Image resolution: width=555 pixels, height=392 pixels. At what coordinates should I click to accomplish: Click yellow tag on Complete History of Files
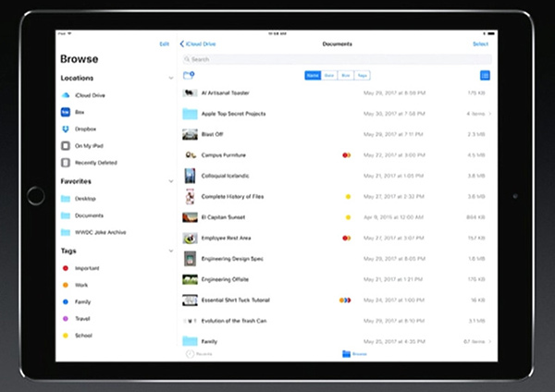click(x=349, y=197)
